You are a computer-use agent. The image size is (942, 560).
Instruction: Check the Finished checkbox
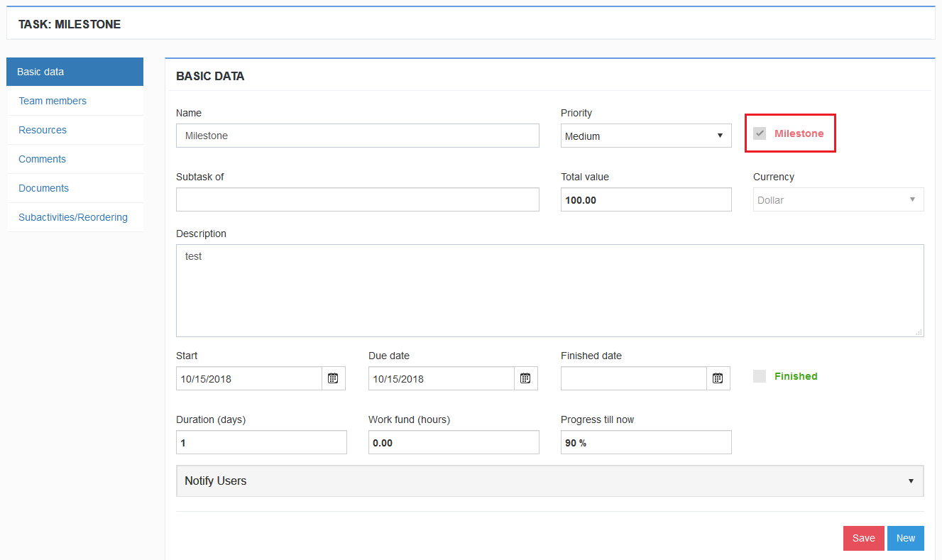[760, 376]
